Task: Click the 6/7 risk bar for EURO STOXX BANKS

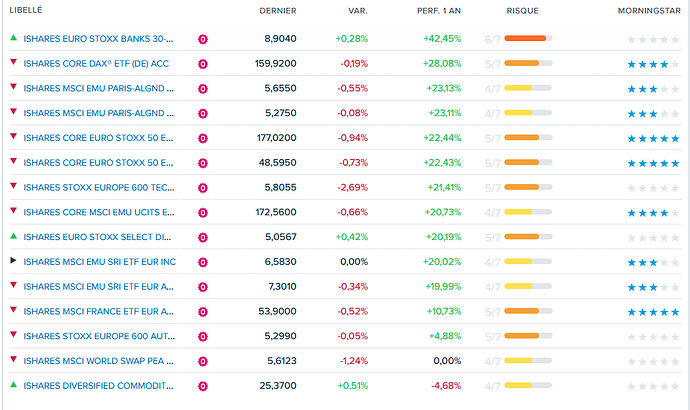Action: [528, 38]
